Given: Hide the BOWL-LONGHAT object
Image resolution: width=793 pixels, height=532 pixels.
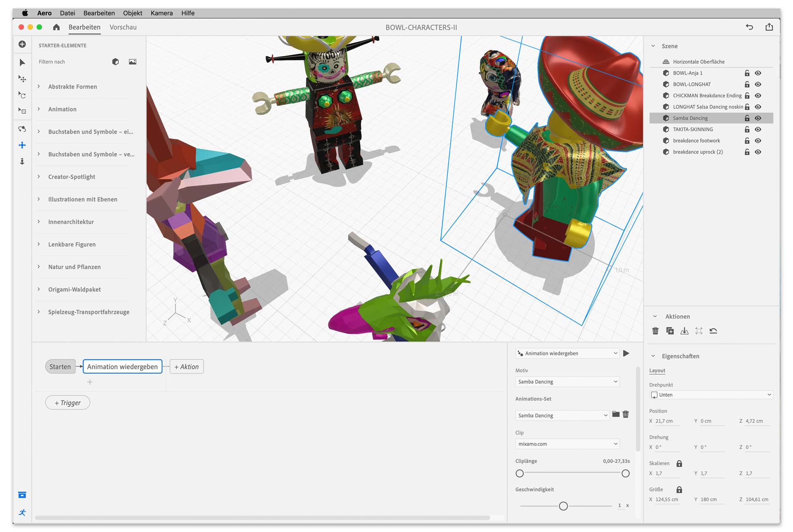Looking at the screenshot, I should click(x=758, y=84).
